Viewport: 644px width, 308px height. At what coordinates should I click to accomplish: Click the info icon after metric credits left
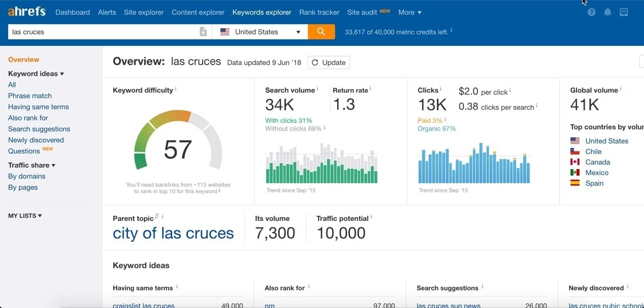451,30
